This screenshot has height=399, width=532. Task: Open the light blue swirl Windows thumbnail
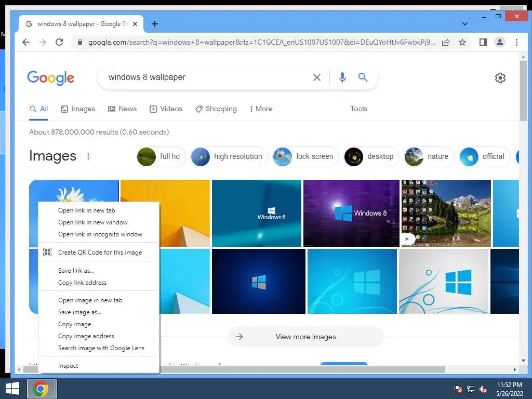[x=352, y=281]
